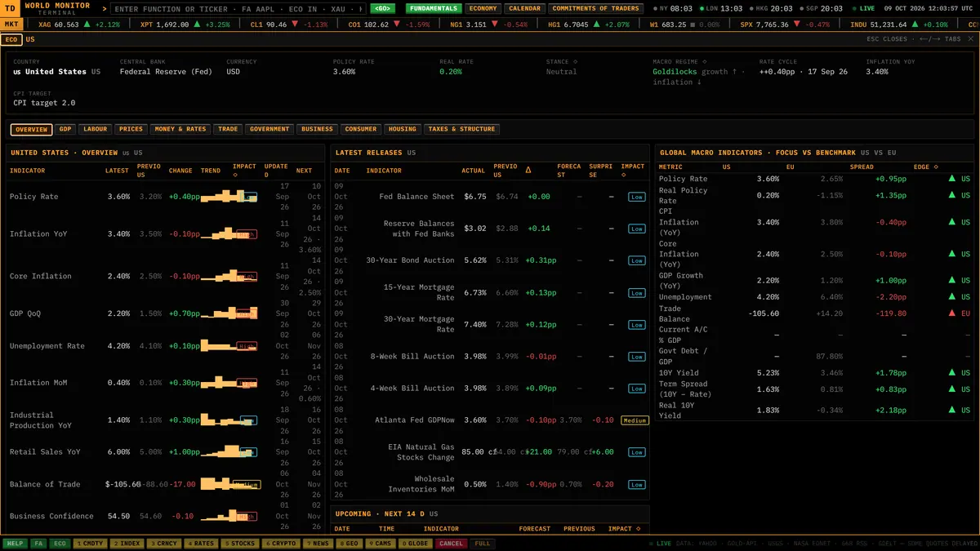Switch to the GDP tab
The width and height of the screenshot is (980, 551).
click(65, 129)
